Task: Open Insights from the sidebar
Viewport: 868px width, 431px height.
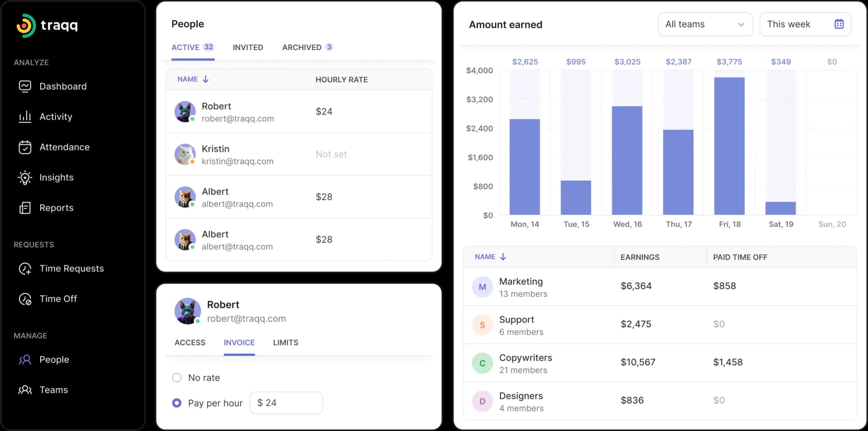Action: coord(57,177)
